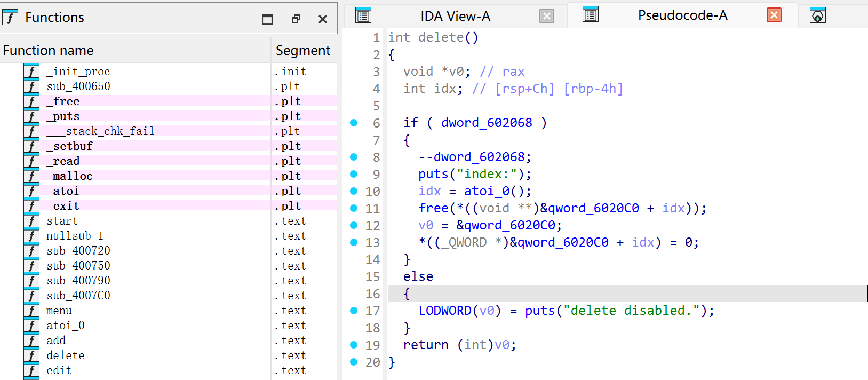Viewport: 868px width, 380px height.
Task: Toggle breakpoint dot on line 20
Action: point(354,362)
